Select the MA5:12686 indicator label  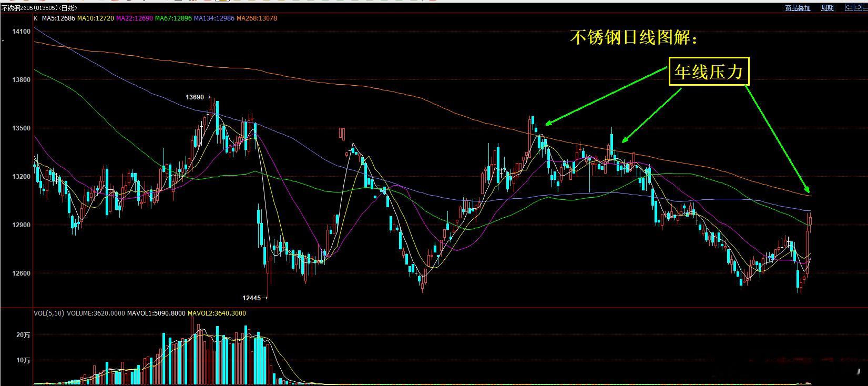coord(58,18)
